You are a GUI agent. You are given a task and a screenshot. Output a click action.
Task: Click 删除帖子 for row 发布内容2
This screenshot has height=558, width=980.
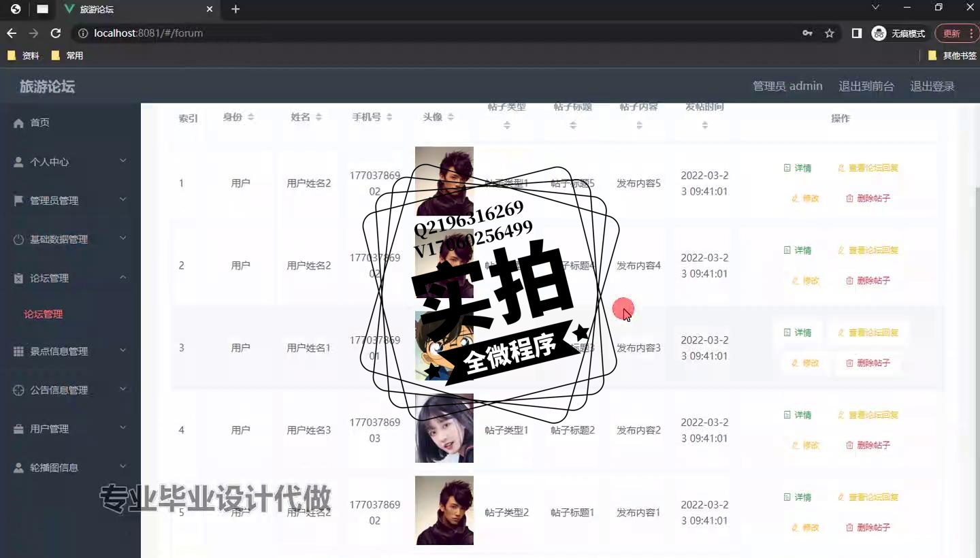click(x=868, y=446)
